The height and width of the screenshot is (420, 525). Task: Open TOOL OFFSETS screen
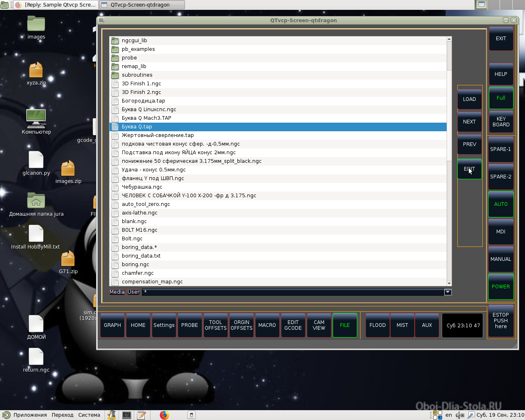pos(216,325)
